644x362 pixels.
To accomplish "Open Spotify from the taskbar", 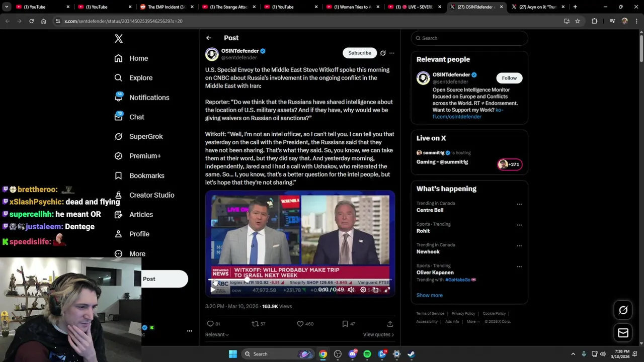I will coord(367,354).
